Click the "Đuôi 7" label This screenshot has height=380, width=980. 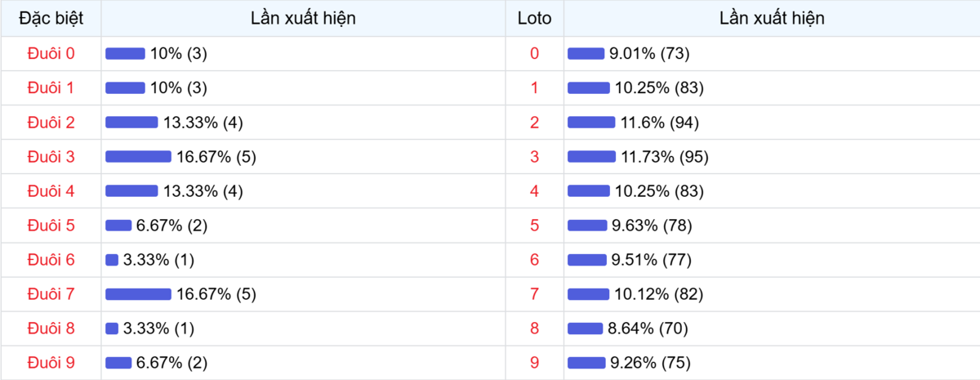click(51, 294)
